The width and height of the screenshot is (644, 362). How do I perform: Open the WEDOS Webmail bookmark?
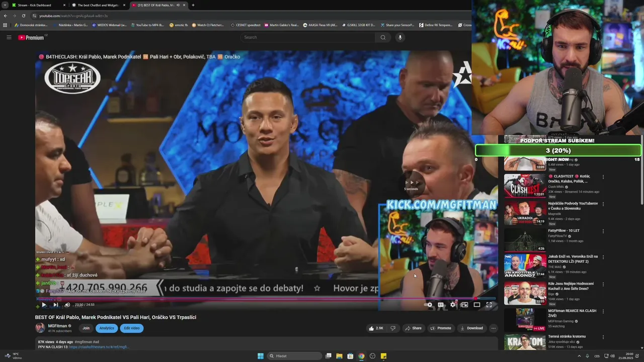(x=110, y=25)
